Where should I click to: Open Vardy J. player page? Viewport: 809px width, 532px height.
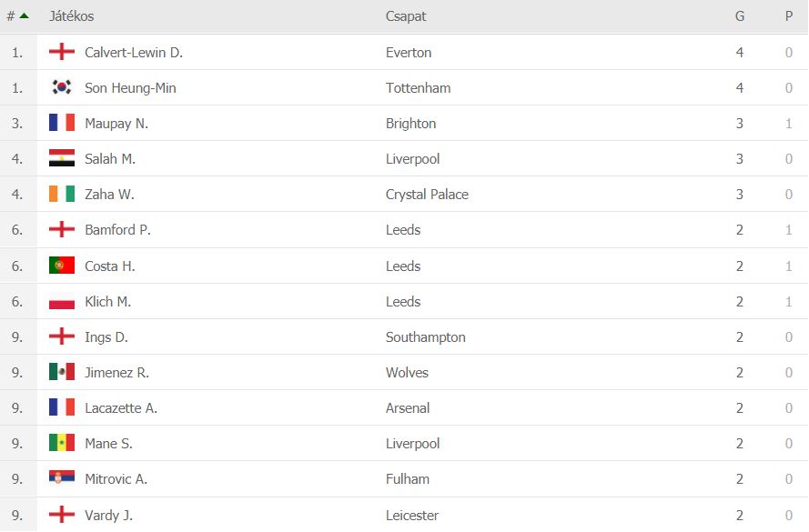(x=108, y=515)
